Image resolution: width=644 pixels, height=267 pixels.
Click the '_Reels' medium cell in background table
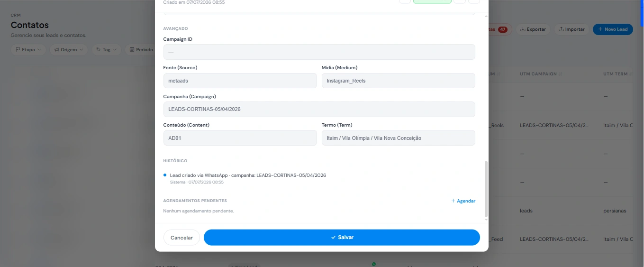[496, 126]
